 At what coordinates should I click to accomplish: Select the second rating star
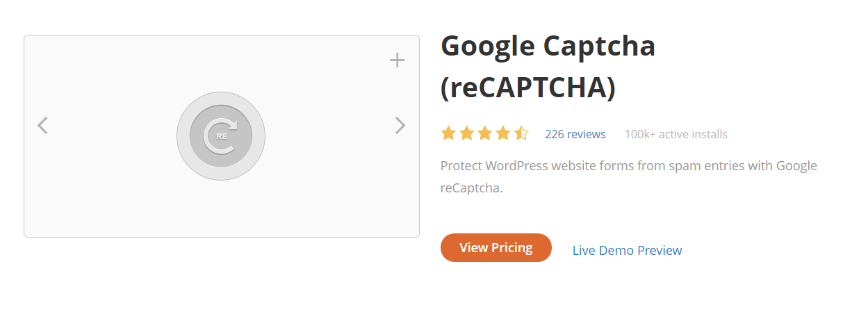pyautogui.click(x=466, y=133)
